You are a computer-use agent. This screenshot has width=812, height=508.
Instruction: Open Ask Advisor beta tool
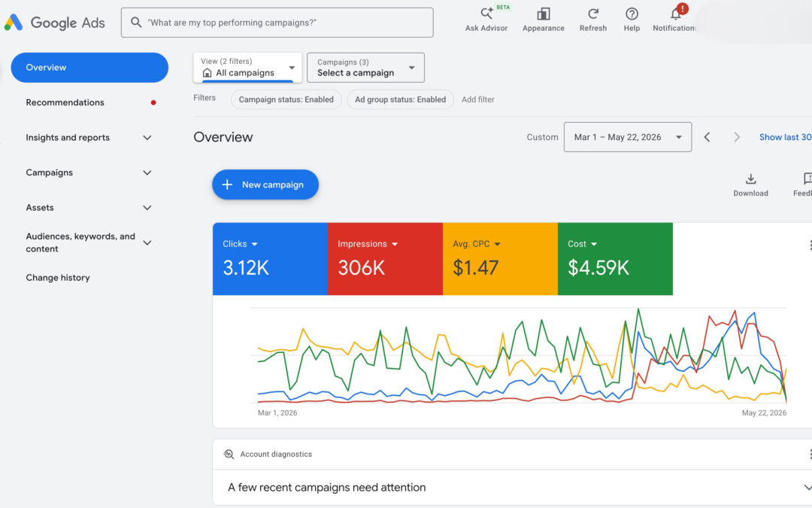point(486,20)
